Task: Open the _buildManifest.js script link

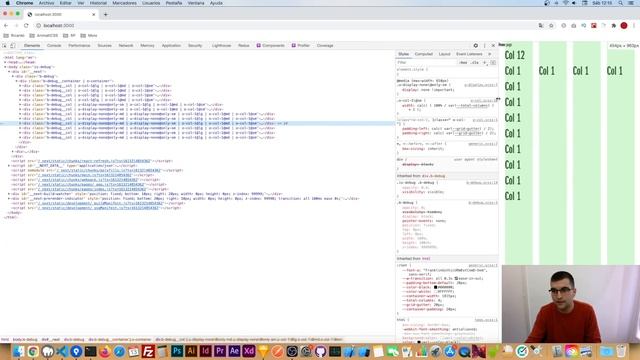Action: point(100,203)
